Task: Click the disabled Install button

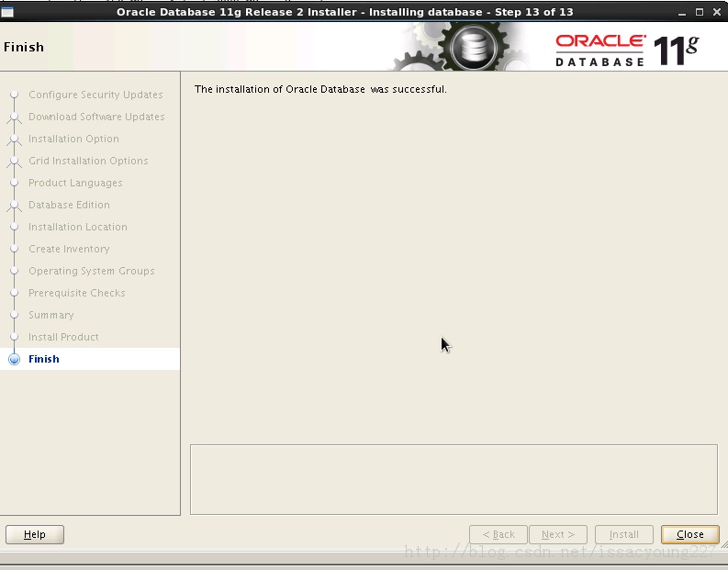Action: pos(624,534)
